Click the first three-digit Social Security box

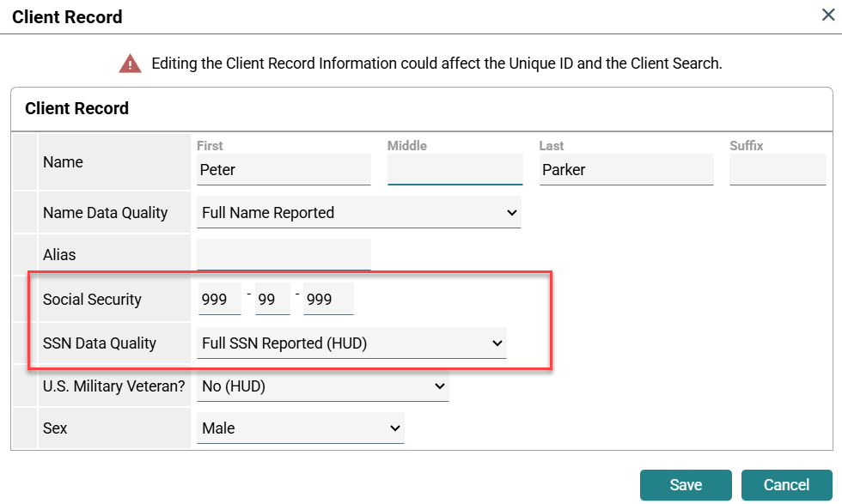[x=219, y=300]
